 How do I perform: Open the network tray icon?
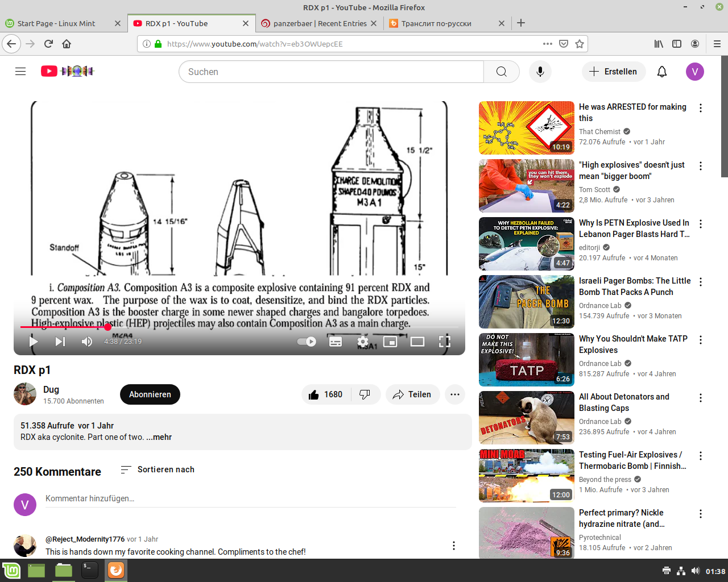pyautogui.click(x=681, y=571)
